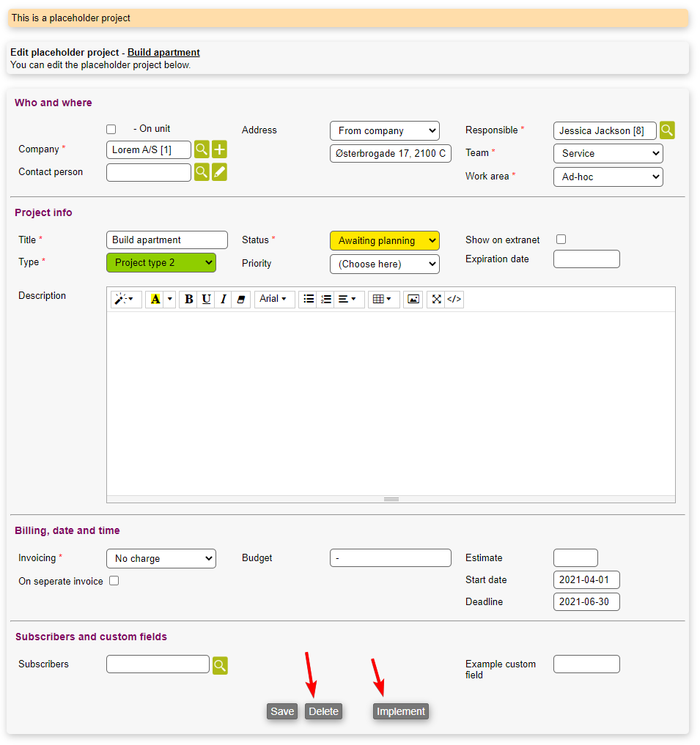700x745 pixels.
Task: Toggle underline formatting in the editor
Action: tap(206, 299)
